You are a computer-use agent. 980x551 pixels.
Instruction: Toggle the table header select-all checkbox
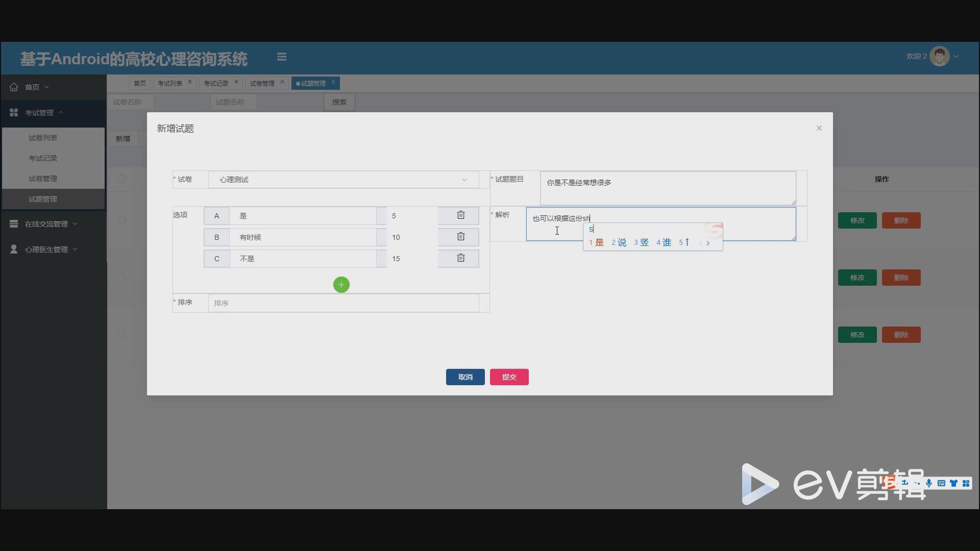(121, 179)
